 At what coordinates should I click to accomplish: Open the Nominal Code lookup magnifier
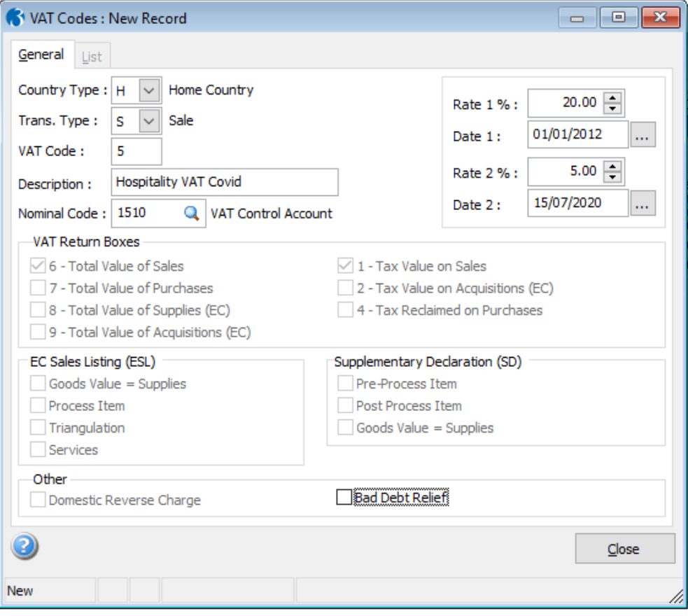point(191,213)
